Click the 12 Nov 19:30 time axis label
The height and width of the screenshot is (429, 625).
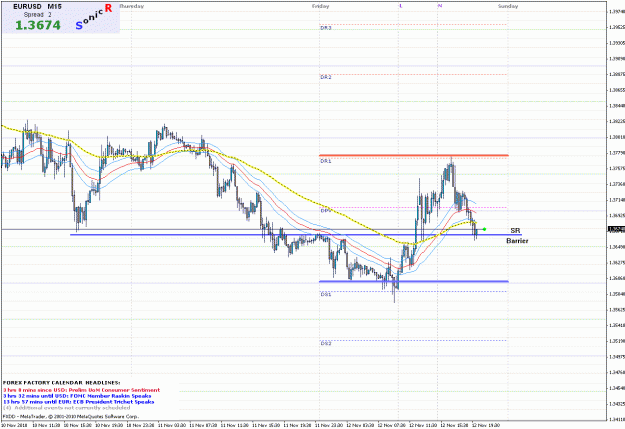click(485, 425)
